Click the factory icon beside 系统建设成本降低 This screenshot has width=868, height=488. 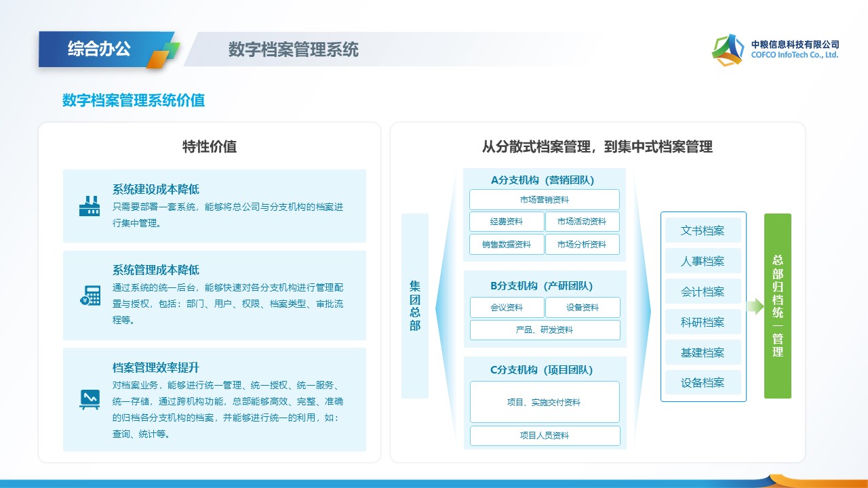coord(89,206)
